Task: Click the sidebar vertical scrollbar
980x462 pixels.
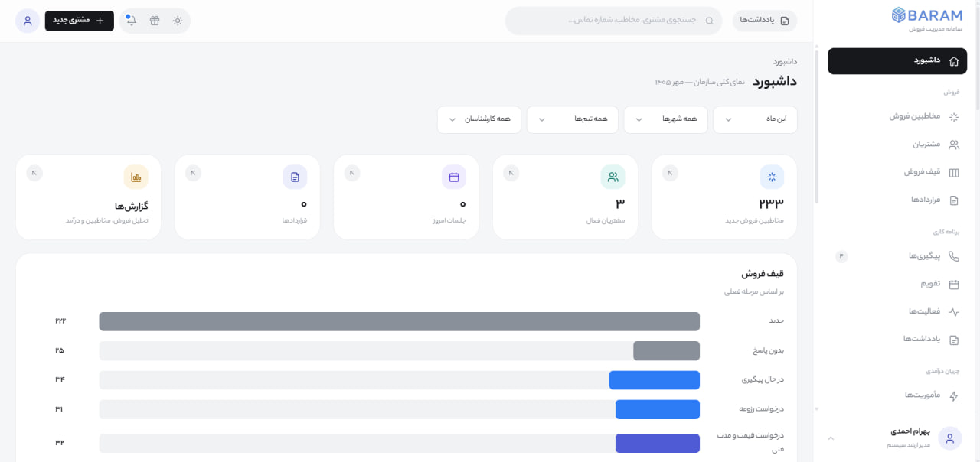Action: click(x=817, y=126)
